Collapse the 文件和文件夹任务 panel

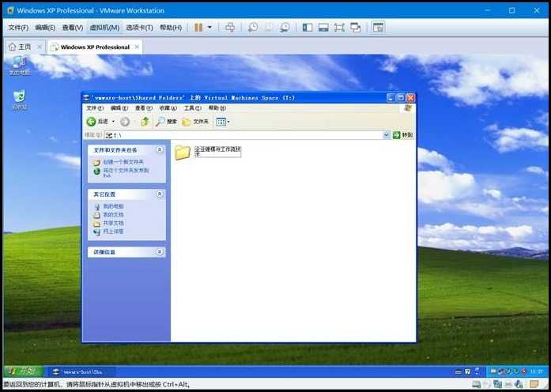tap(160, 150)
